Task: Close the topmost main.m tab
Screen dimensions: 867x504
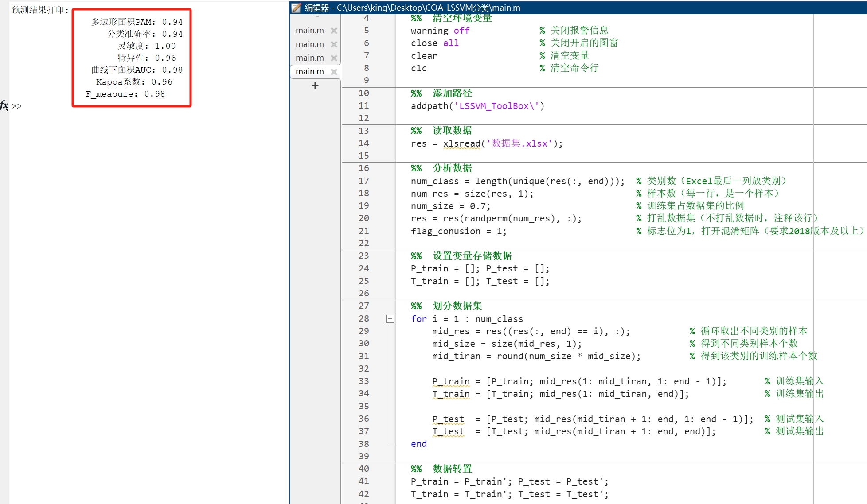Action: (x=334, y=30)
